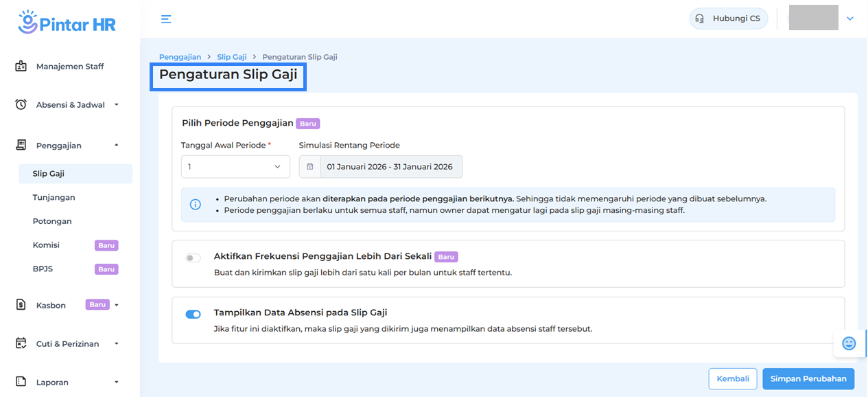
Task: Click the Pintar HR logo
Action: pos(67,22)
